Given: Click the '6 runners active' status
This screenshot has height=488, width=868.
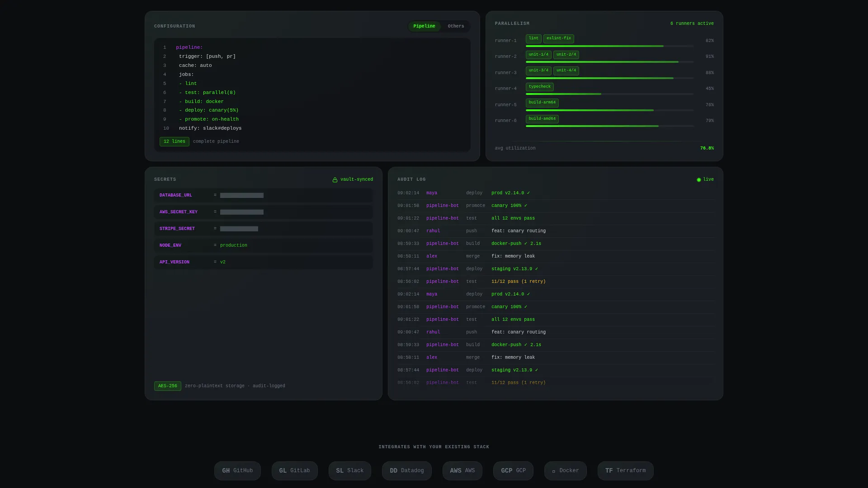Looking at the screenshot, I should 692,23.
